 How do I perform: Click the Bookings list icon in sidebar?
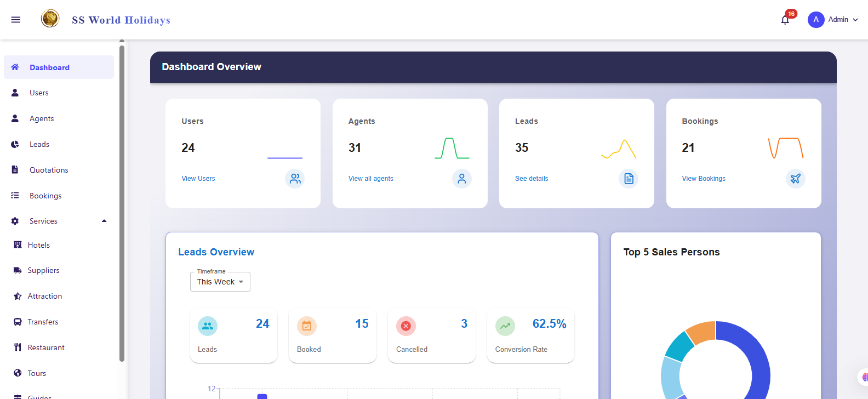pyautogui.click(x=15, y=195)
